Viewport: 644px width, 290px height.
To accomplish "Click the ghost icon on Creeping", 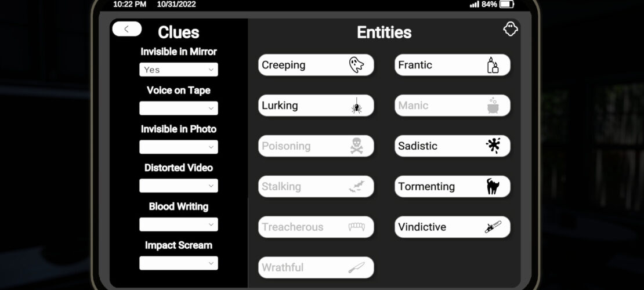I will tap(356, 65).
